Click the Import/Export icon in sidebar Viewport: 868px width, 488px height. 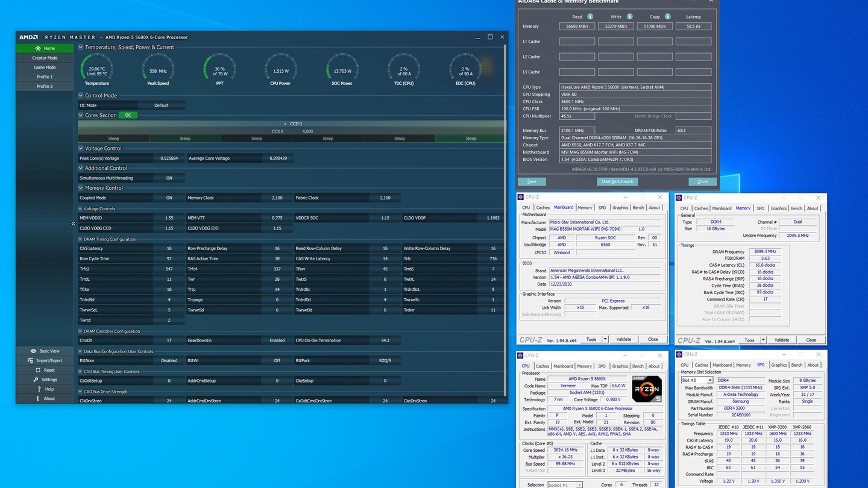[x=31, y=360]
